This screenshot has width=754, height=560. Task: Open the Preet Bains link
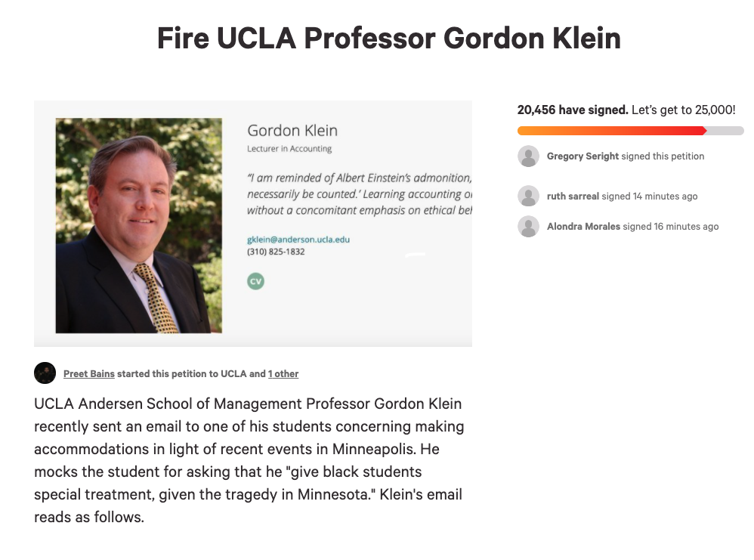coord(89,374)
